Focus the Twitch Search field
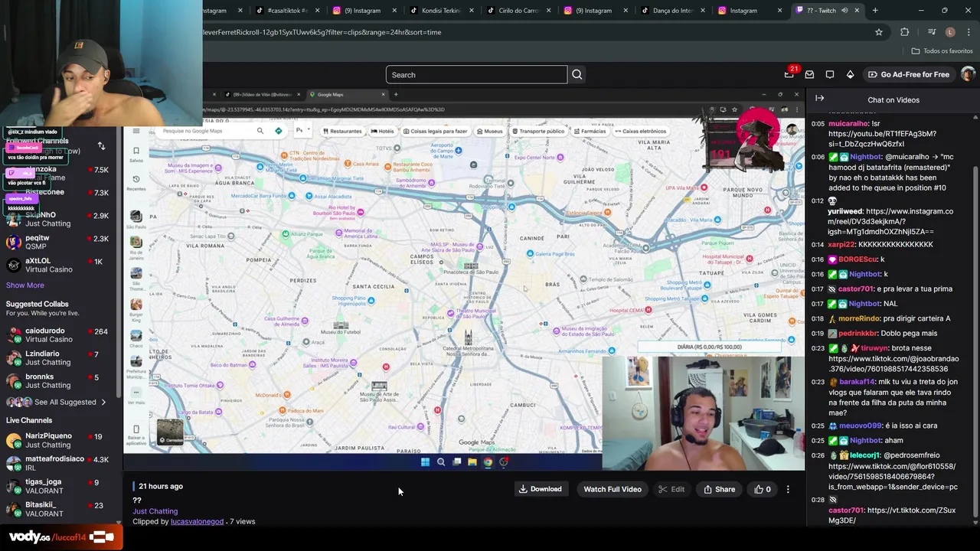The width and height of the screenshot is (980, 551). (476, 74)
